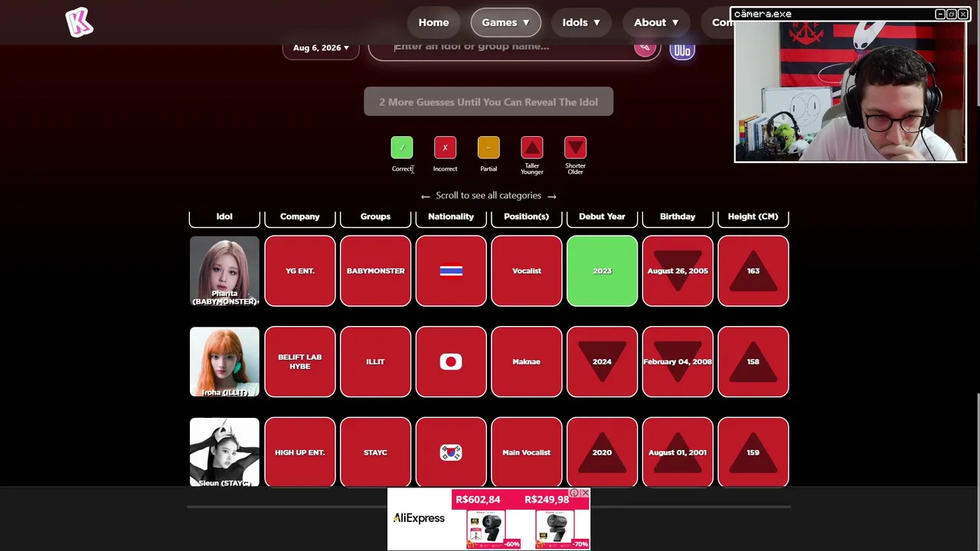
Task: Click the South Korea flag in Sieun's row
Action: click(451, 452)
